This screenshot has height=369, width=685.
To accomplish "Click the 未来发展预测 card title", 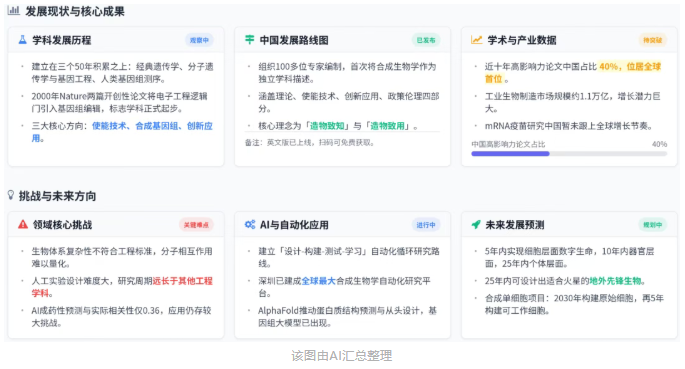I will [515, 225].
